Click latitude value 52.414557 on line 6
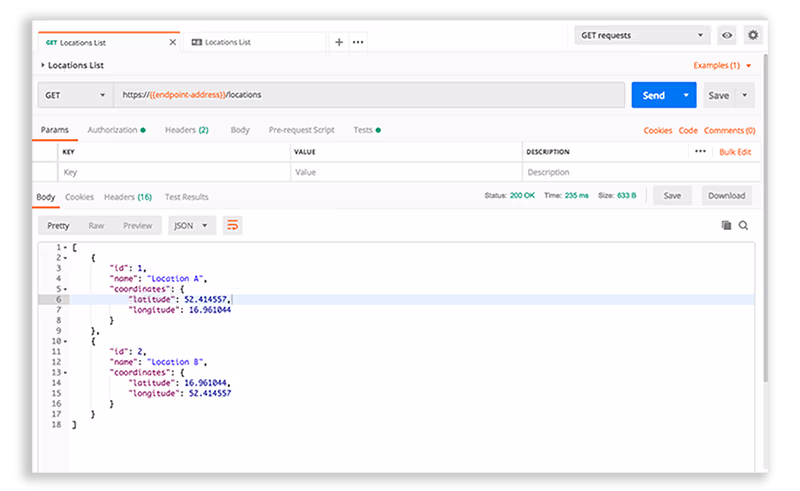The height and width of the screenshot is (491, 800). coord(206,300)
